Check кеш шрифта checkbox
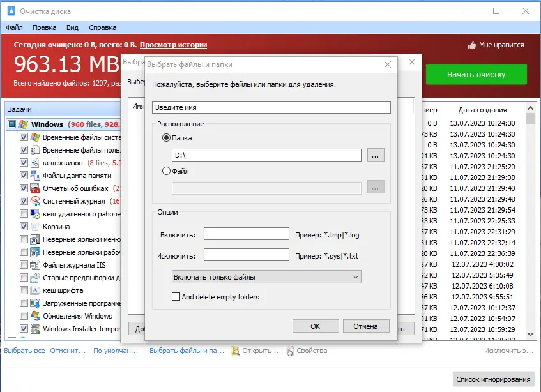This screenshot has width=541, height=392. pyautogui.click(x=24, y=290)
